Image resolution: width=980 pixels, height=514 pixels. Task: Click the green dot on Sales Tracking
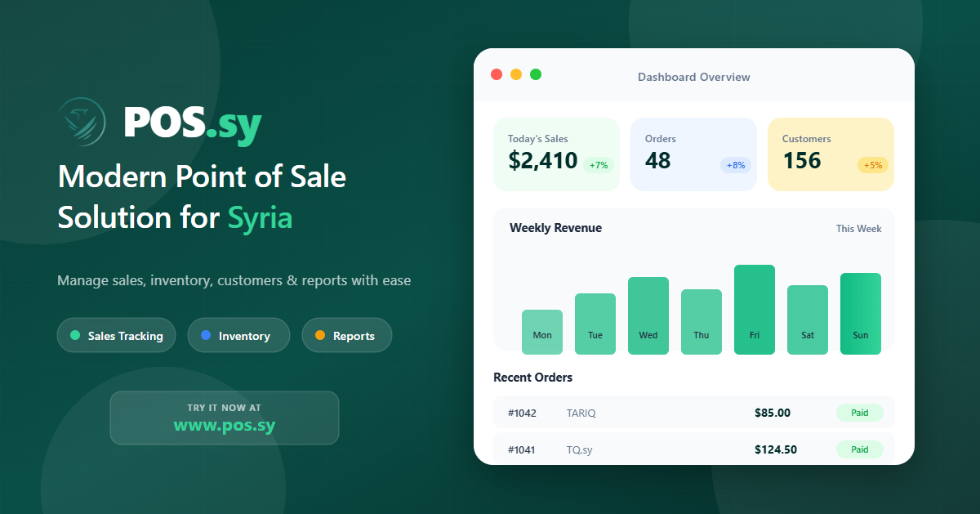coord(75,335)
